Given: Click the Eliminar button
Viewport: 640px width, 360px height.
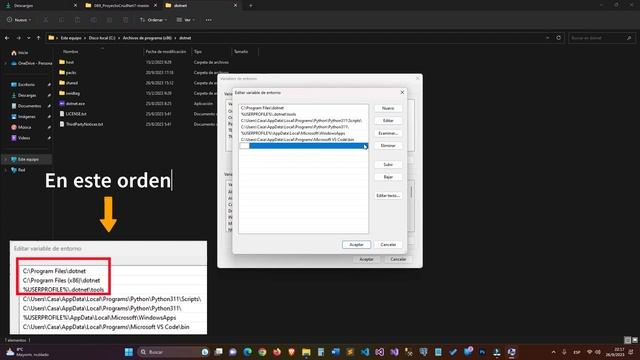Looking at the screenshot, I should (x=388, y=146).
